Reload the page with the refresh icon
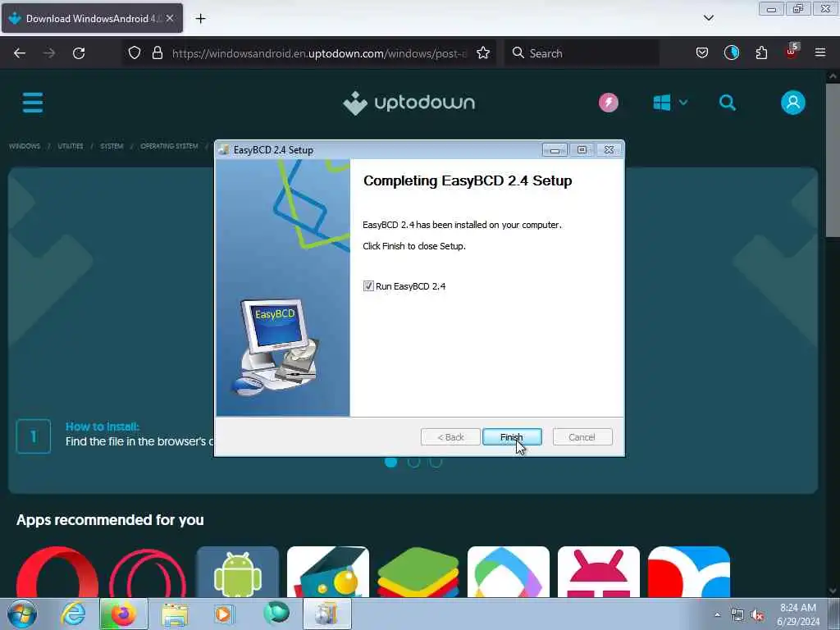840x630 pixels. click(79, 53)
